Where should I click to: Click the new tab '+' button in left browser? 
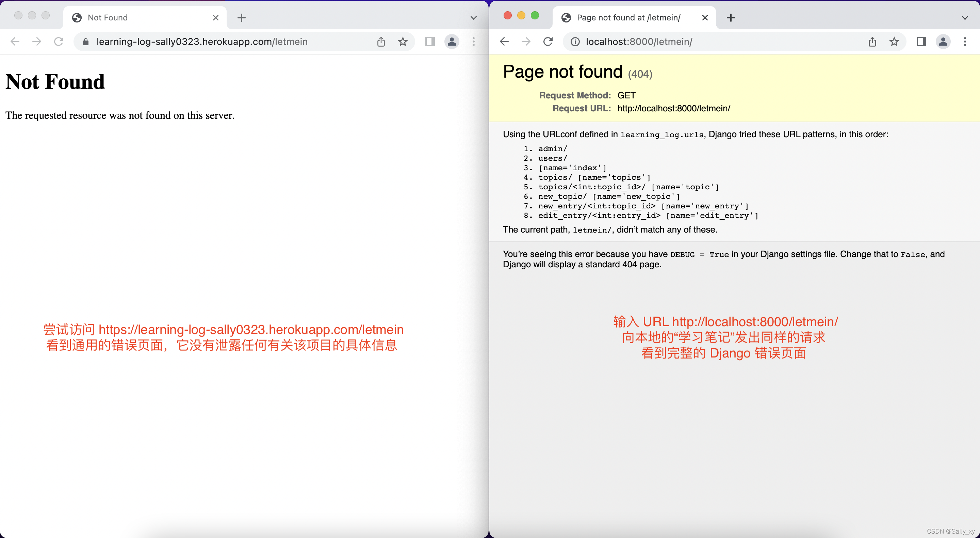pos(242,17)
